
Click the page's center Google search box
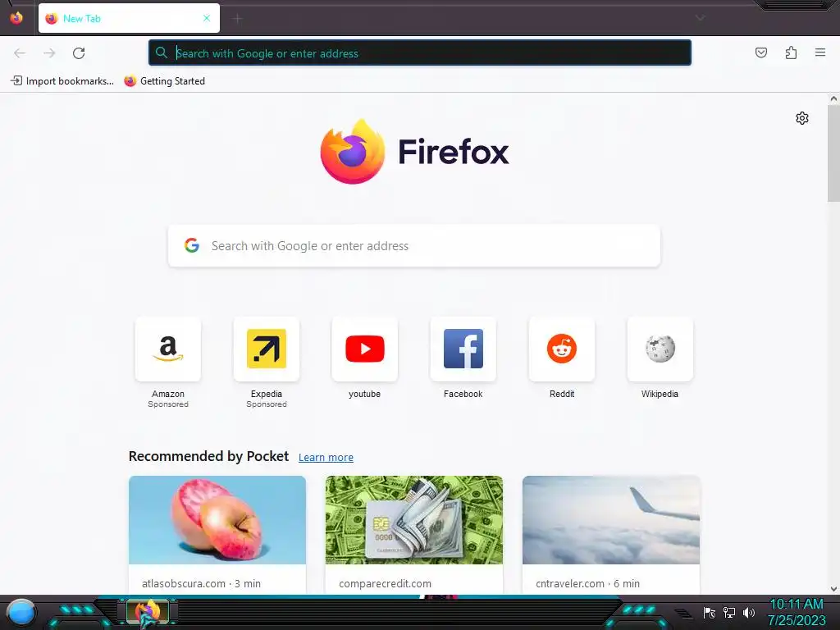click(x=414, y=246)
